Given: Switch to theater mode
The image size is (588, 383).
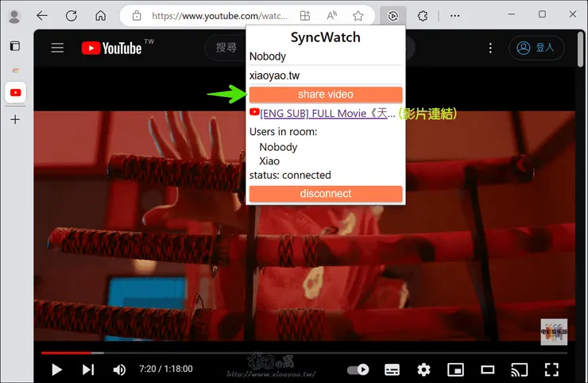Looking at the screenshot, I should (488, 369).
